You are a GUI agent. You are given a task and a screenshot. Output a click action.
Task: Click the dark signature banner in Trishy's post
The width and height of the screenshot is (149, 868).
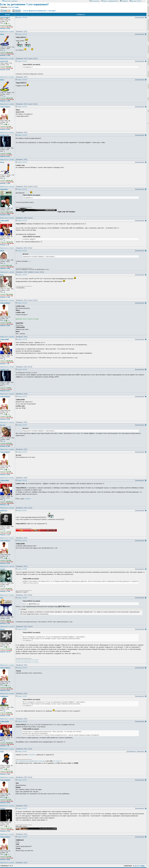coord(36,829)
